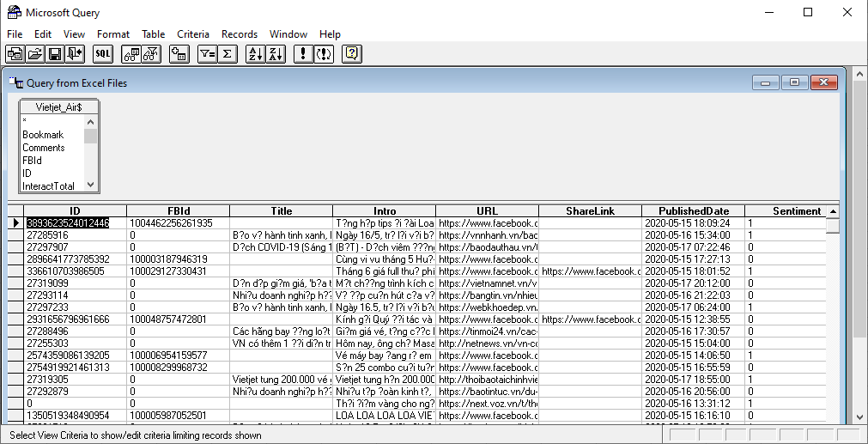Screen dimensions: 868x444
Task: Open the Criteria menu
Action: pyautogui.click(x=193, y=34)
